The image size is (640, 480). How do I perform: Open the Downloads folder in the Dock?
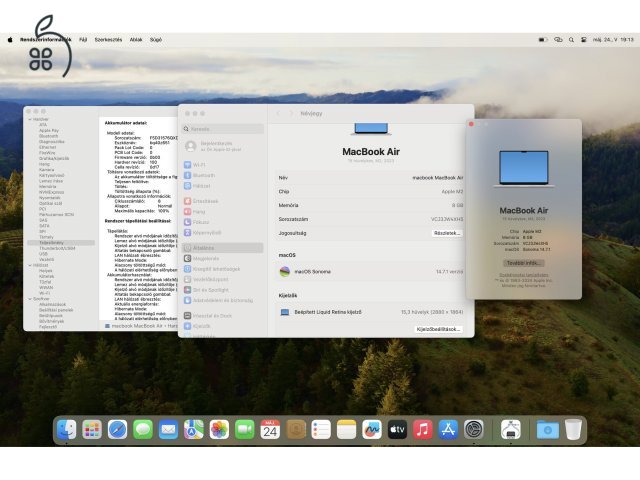[548, 429]
